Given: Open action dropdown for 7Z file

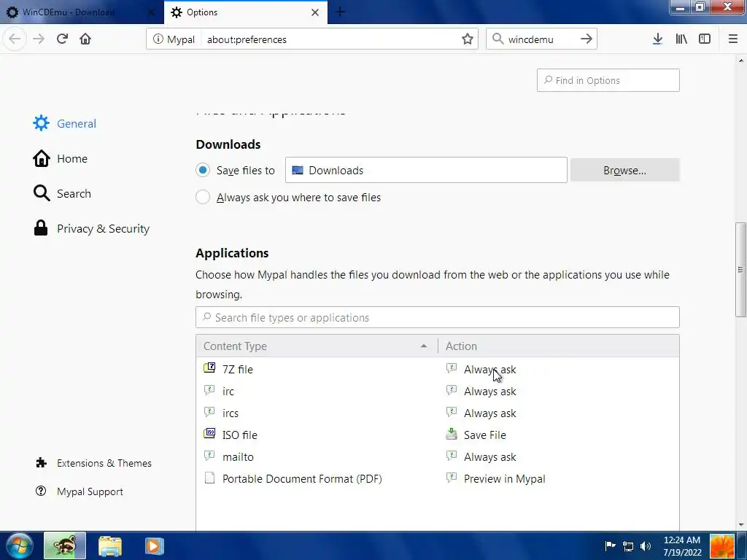Looking at the screenshot, I should pos(489,370).
